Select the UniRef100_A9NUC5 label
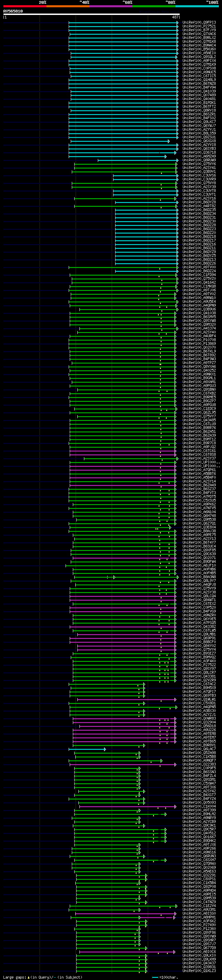The height and width of the screenshot is (980, 222). point(199,72)
